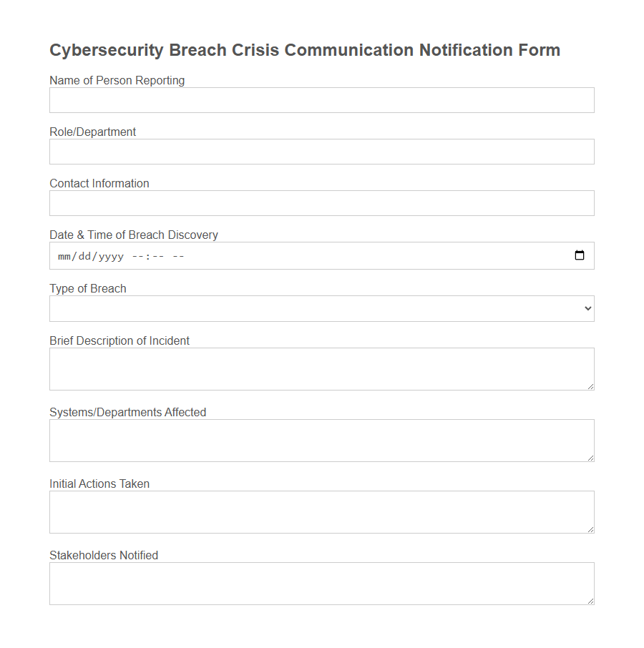The height and width of the screenshot is (648, 644).
Task: Click the resize grip on Systems/Departments Affected textarea
Action: (591, 458)
